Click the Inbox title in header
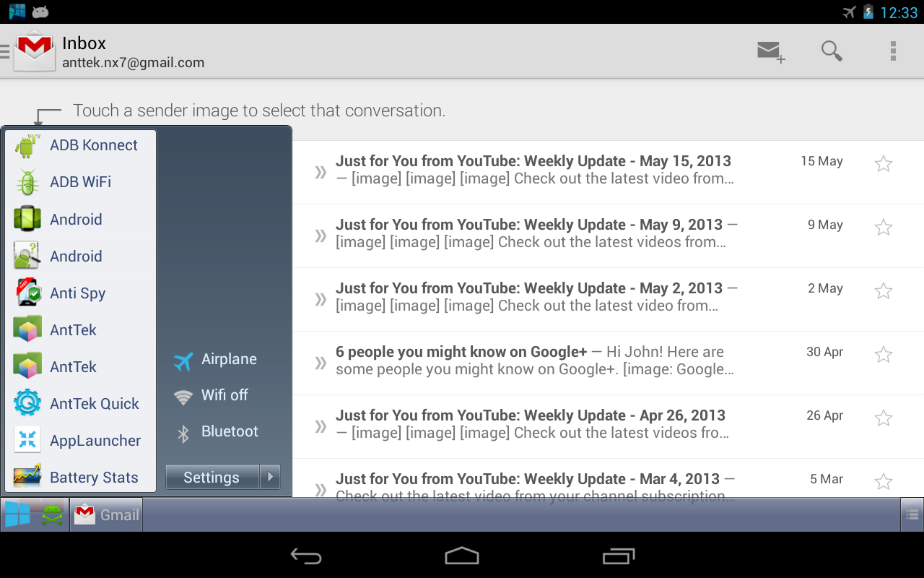Viewport: 924px width, 578px height. point(84,43)
